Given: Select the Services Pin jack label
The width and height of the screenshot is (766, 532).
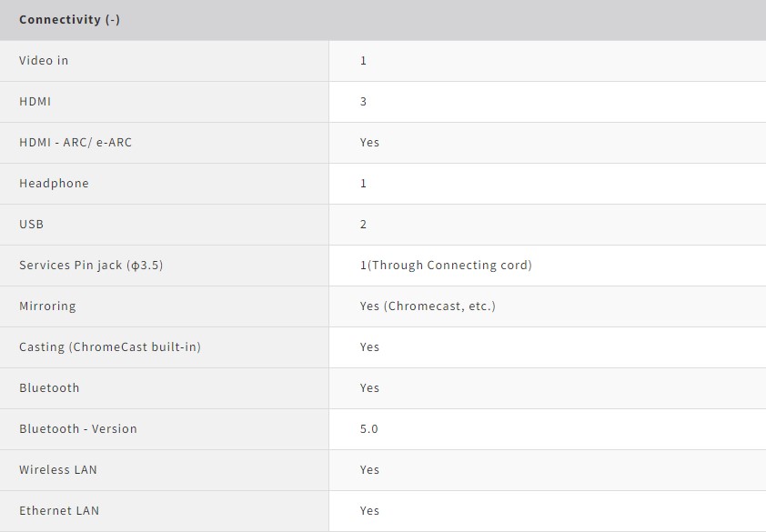Looking at the screenshot, I should (x=91, y=266).
